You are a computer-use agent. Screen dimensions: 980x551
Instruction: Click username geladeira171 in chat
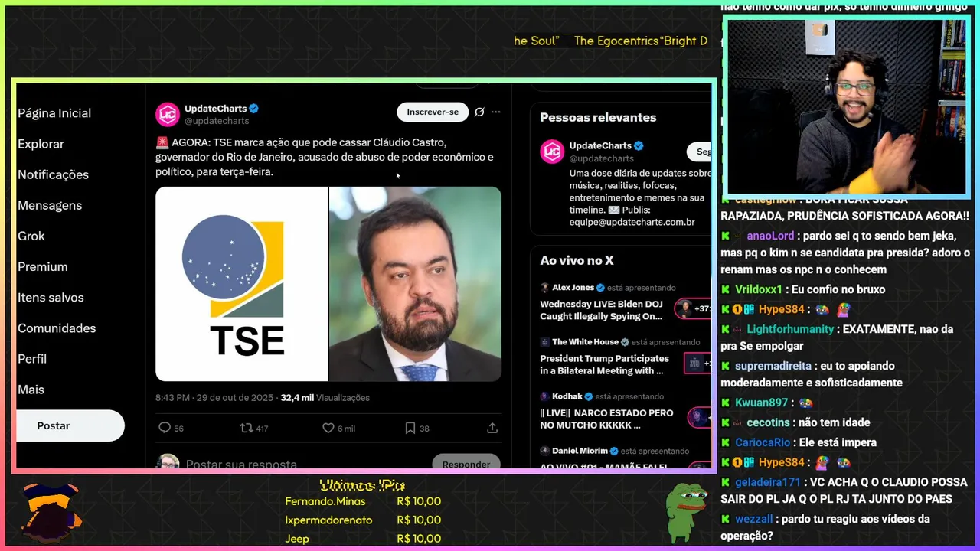coord(767,482)
